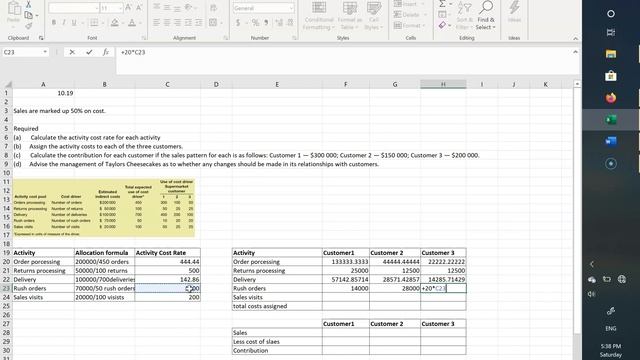The width and height of the screenshot is (640, 360).
Task: Click the Copy icon in Clipboard
Action: [x=28, y=16]
